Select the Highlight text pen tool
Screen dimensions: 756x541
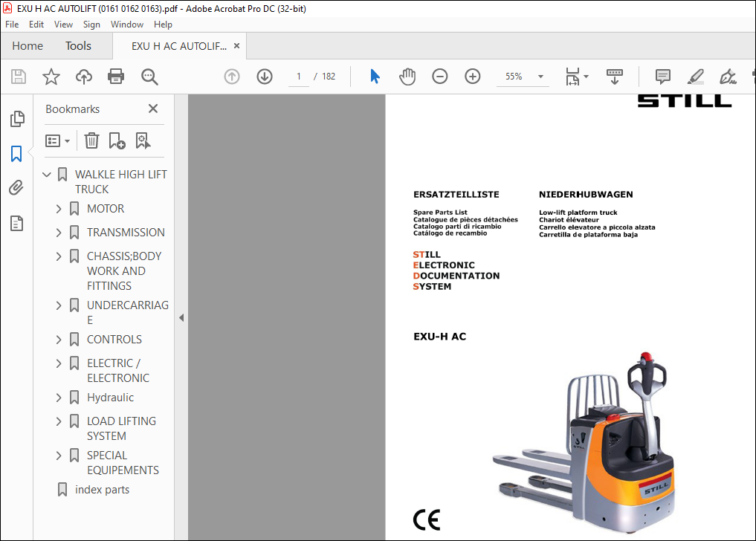696,77
